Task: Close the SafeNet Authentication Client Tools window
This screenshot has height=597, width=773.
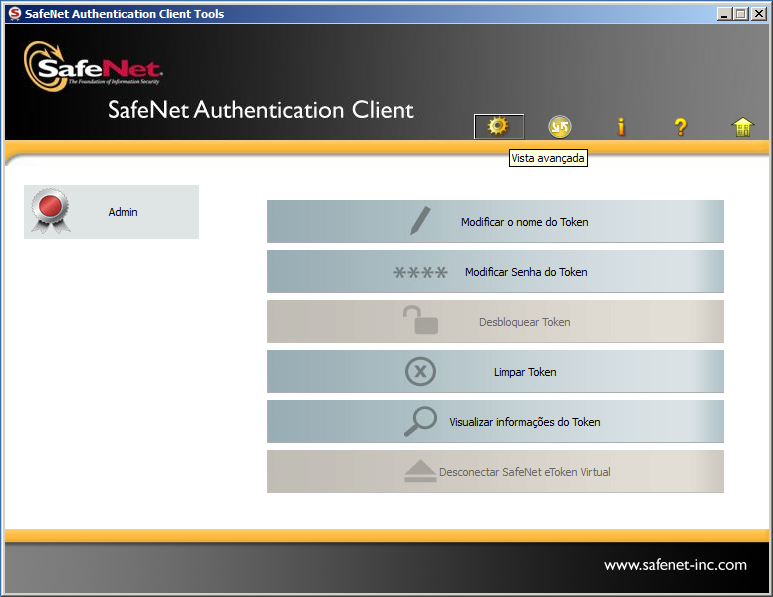Action: (x=759, y=14)
